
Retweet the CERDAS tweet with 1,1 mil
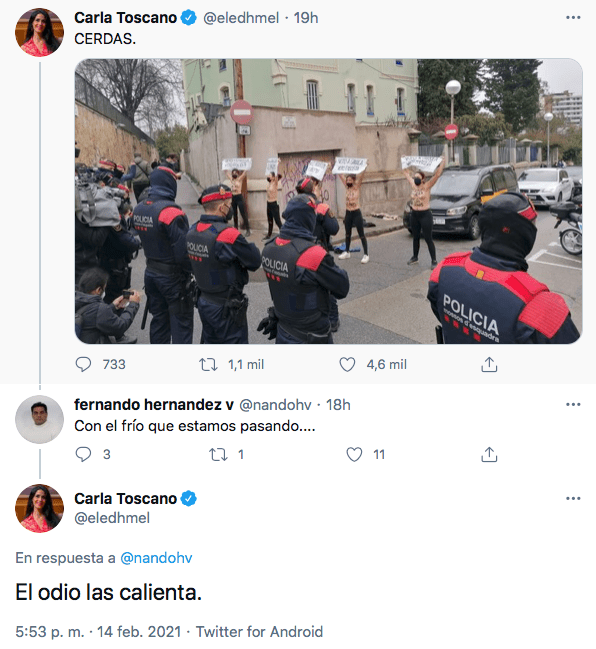click(x=208, y=365)
